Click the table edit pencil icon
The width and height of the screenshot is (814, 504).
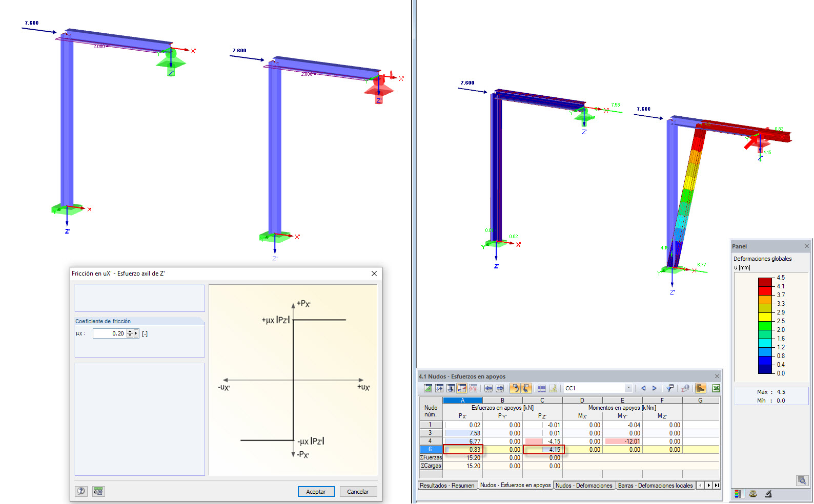click(x=553, y=388)
